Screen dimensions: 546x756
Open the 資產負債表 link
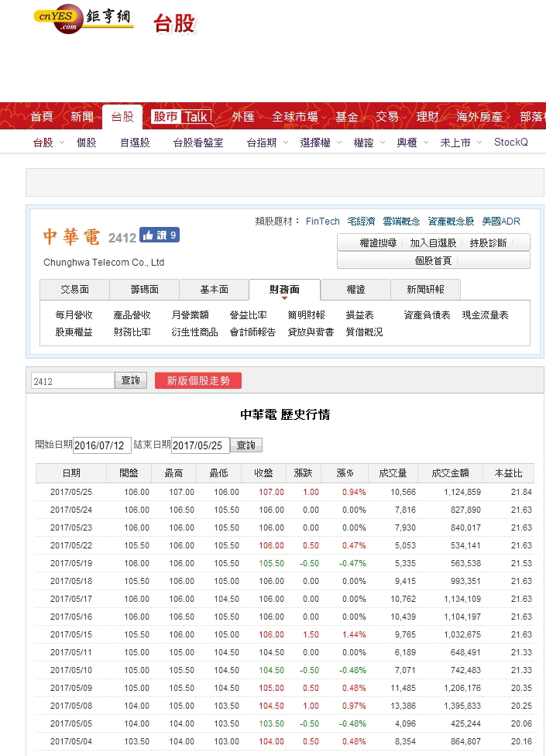coord(427,314)
